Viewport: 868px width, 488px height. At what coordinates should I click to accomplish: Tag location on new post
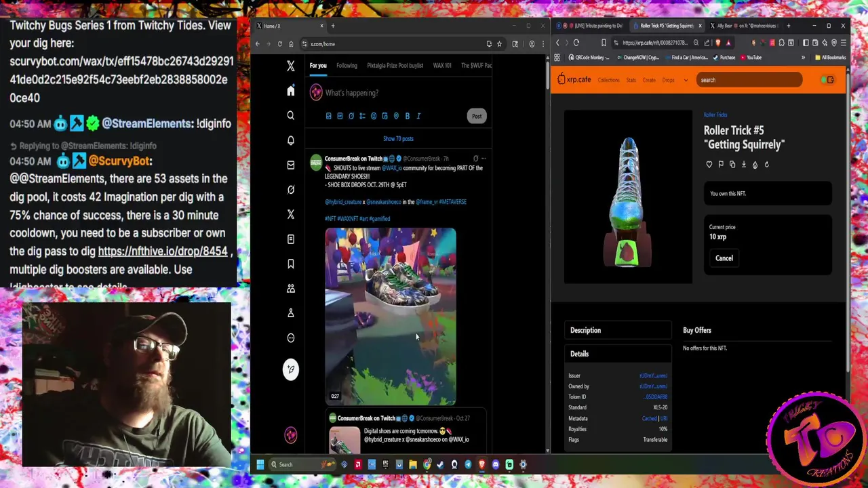396,116
